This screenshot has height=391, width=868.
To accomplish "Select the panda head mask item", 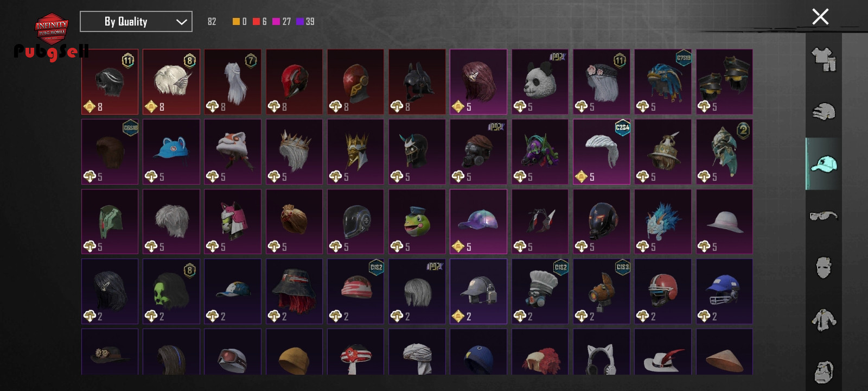I will click(540, 82).
